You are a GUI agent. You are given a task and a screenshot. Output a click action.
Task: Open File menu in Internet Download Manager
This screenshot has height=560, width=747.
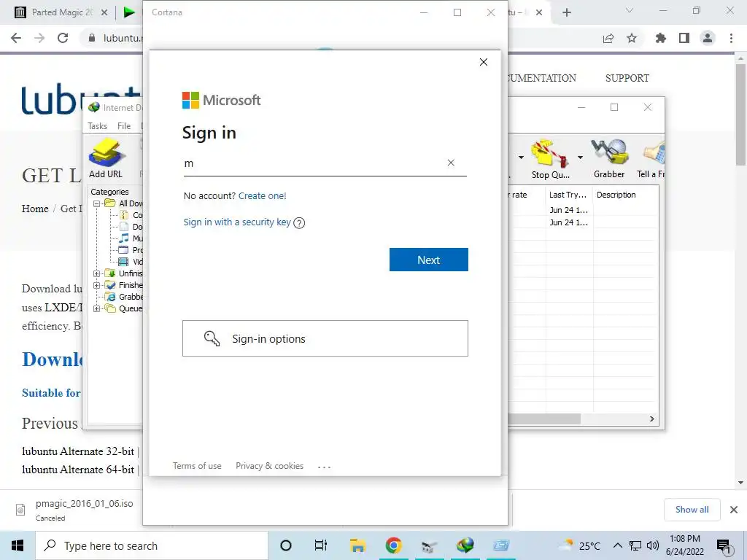(124, 125)
